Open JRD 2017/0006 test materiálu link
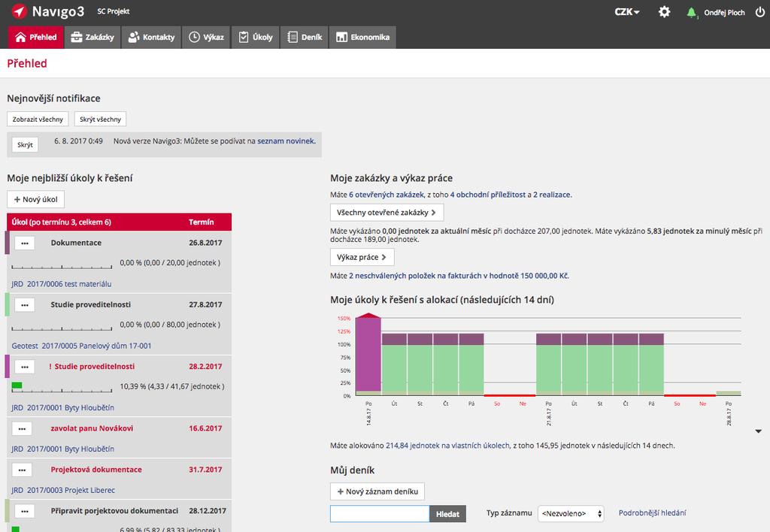This screenshot has height=532, width=770. point(62,284)
